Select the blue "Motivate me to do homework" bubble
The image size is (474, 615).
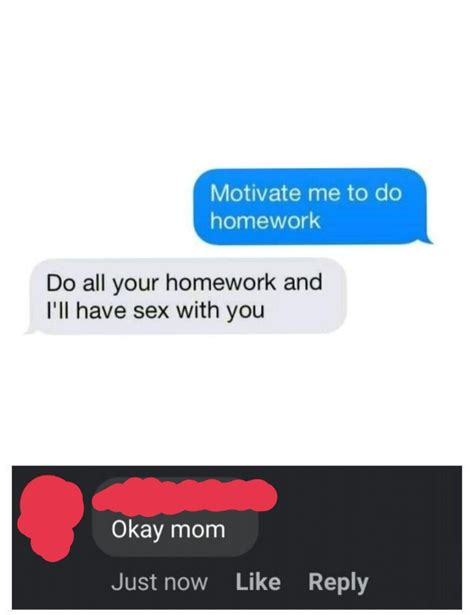click(x=310, y=206)
